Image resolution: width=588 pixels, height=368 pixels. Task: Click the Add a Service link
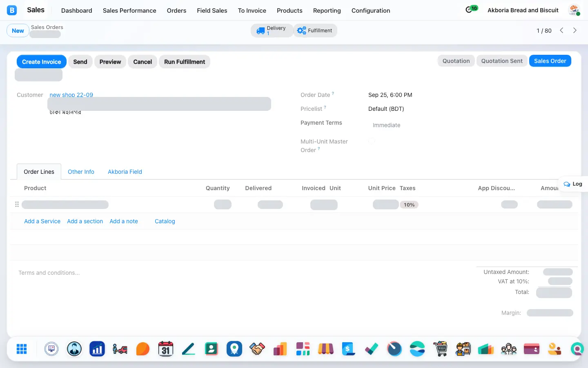[42, 221]
